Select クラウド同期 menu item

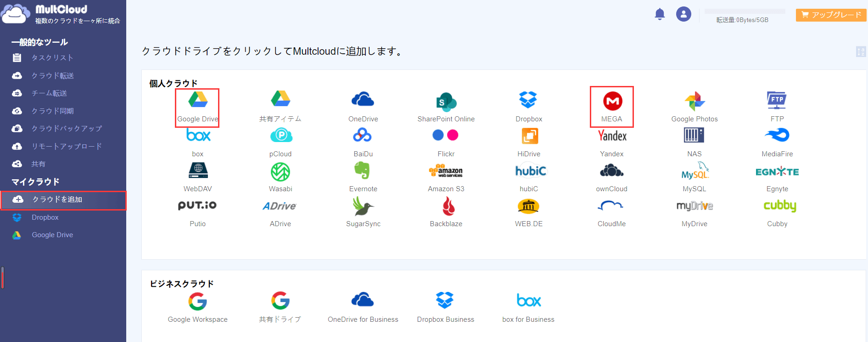coord(52,111)
